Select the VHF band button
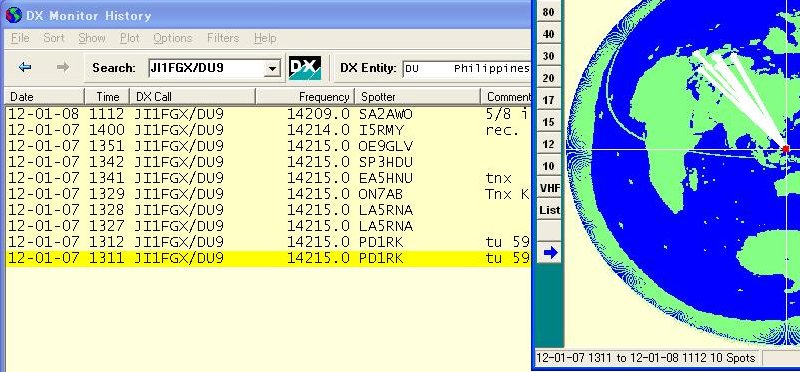Viewport: 800px width, 372px height. pyautogui.click(x=550, y=188)
